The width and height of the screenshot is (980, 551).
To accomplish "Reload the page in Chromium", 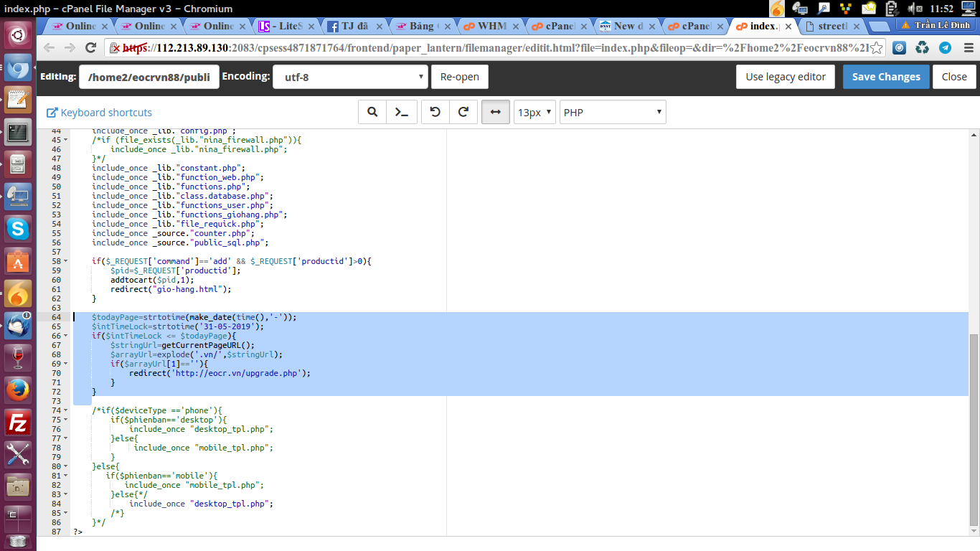I will tap(91, 48).
